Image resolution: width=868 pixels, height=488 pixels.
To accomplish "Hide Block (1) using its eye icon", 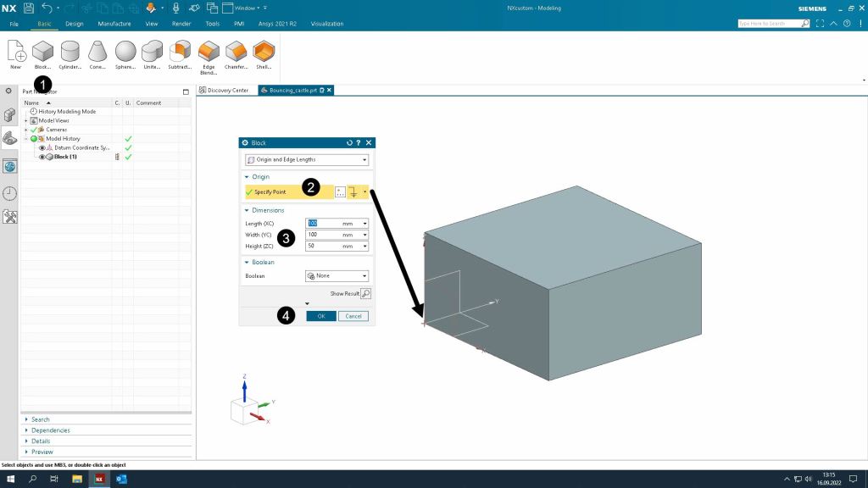I will pyautogui.click(x=42, y=157).
